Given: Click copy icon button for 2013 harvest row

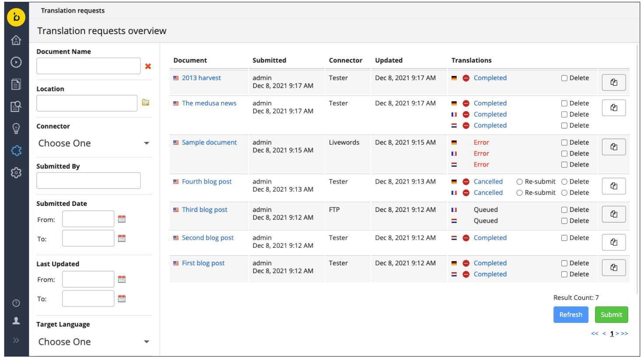Looking at the screenshot, I should [x=613, y=82].
